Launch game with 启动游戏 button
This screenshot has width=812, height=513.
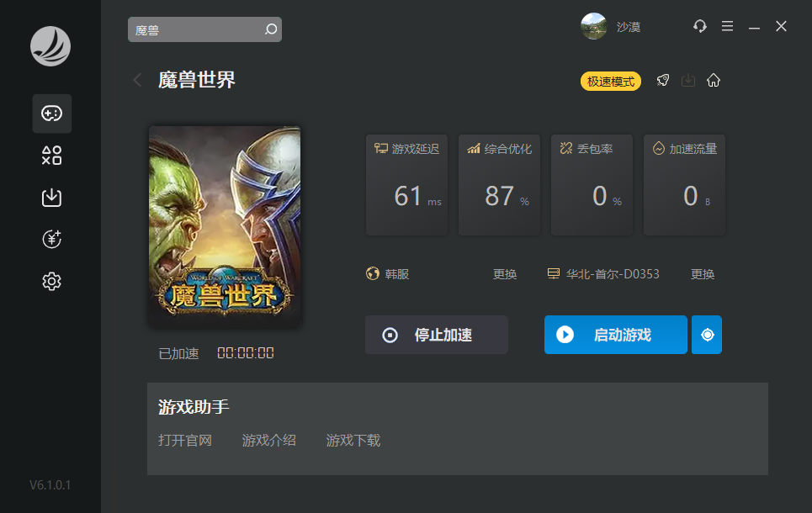click(616, 335)
